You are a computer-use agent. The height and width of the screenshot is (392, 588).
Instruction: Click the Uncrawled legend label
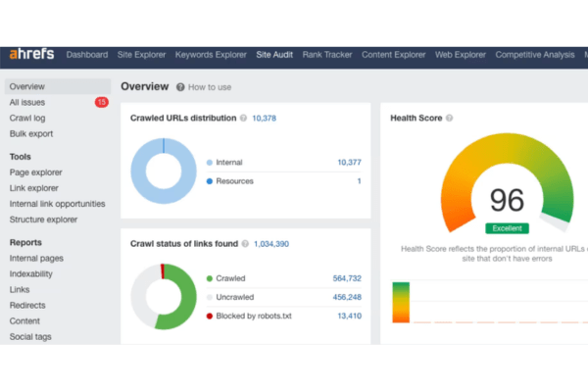pyautogui.click(x=235, y=298)
